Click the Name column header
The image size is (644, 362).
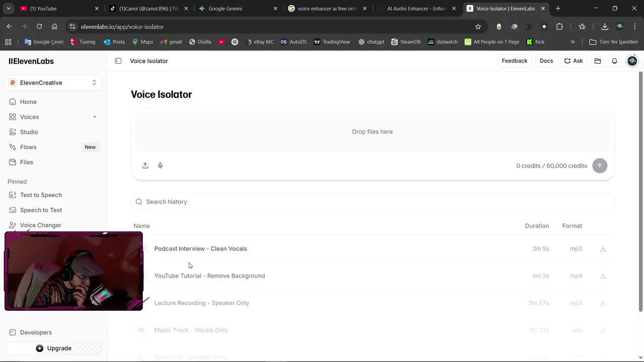pos(141,226)
